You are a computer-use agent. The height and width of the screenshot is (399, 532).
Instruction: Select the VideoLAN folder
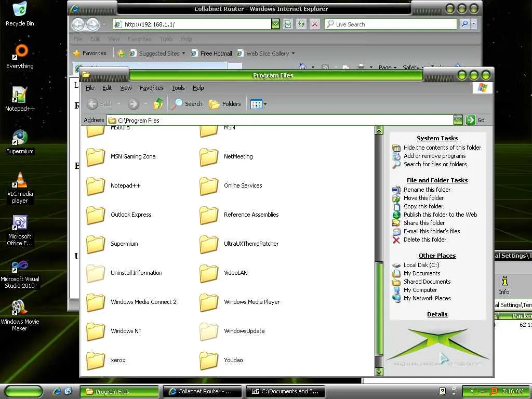tap(224, 273)
